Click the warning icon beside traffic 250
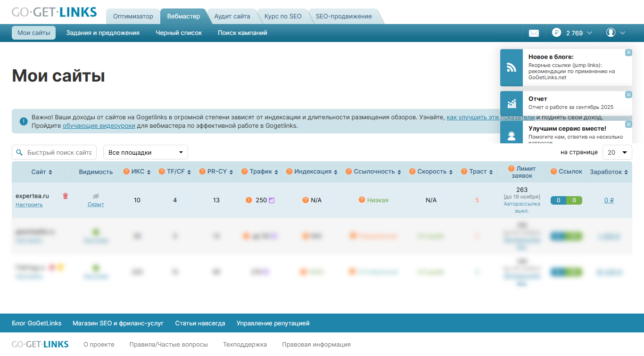The width and height of the screenshot is (644, 356). (249, 200)
